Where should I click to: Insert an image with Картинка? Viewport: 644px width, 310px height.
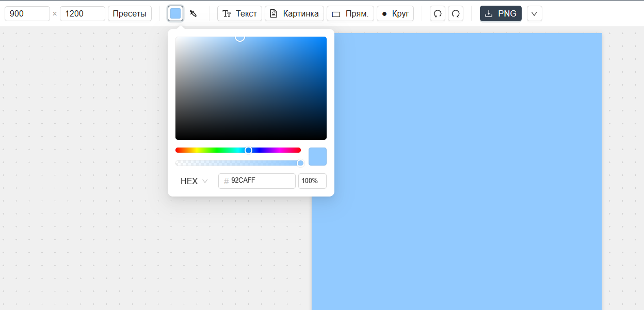click(294, 13)
